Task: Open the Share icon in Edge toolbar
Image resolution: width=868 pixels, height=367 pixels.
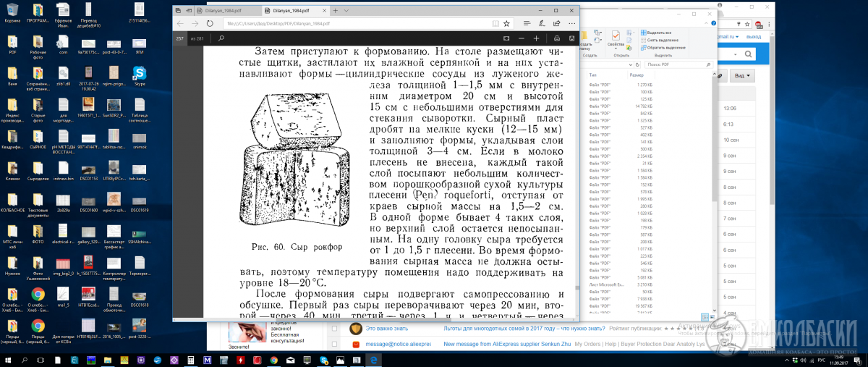Action: point(556,23)
